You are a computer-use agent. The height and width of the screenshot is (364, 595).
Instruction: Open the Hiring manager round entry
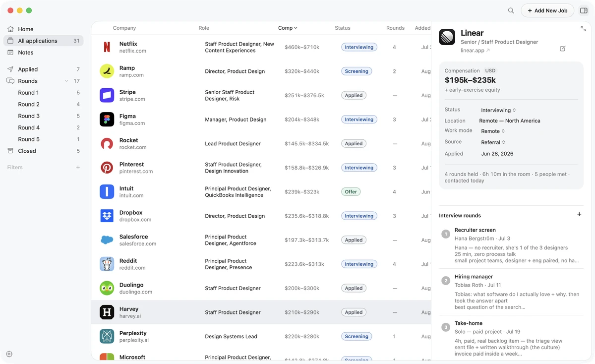pyautogui.click(x=510, y=292)
